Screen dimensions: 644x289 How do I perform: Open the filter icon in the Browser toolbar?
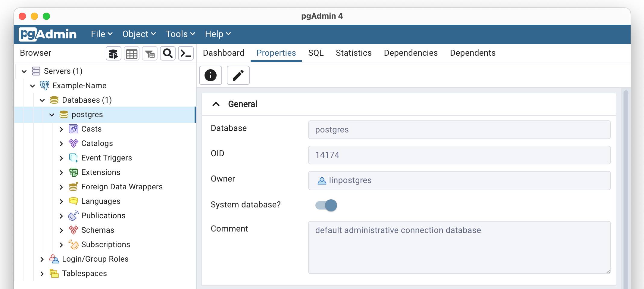pyautogui.click(x=150, y=53)
